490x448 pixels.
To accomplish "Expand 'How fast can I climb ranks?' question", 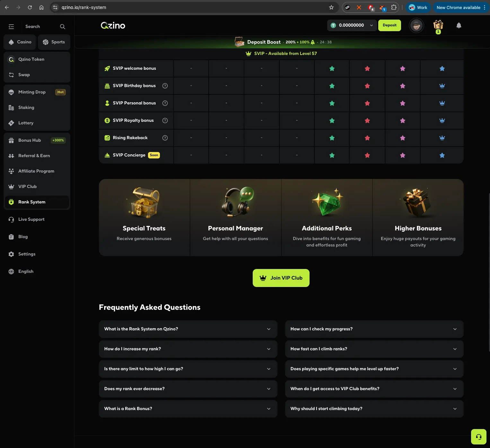I will pos(374,349).
